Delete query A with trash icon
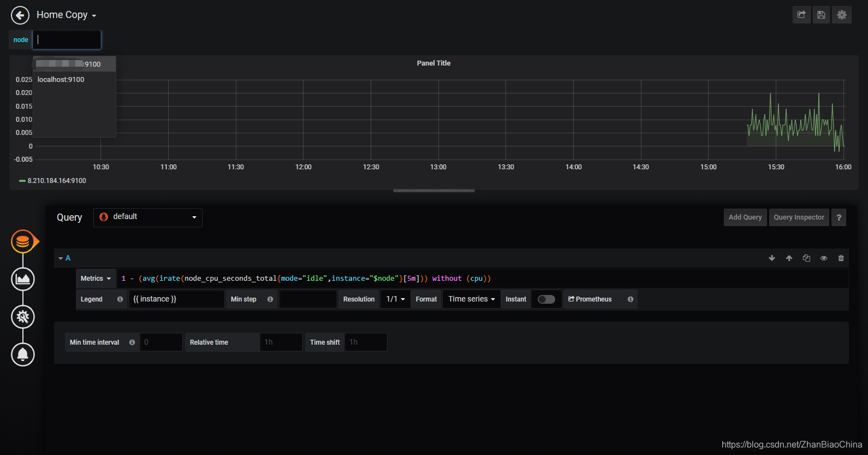 pos(841,258)
